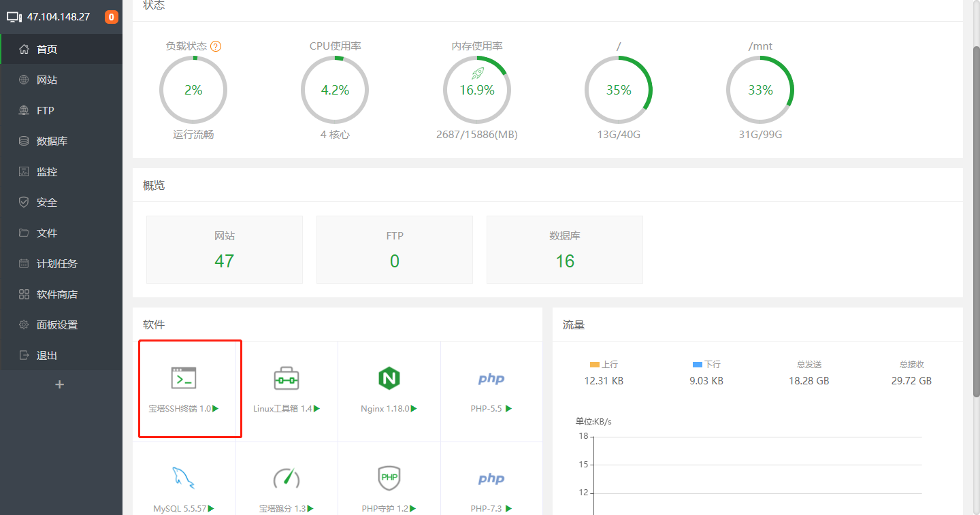Open the 网站 sidebar menu item
The width and height of the screenshot is (980, 515).
[47, 80]
